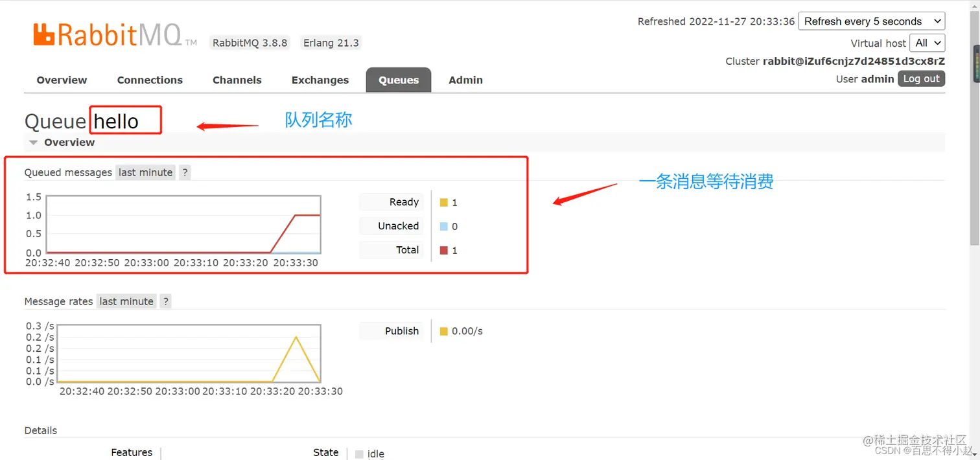Click the admin user name

pyautogui.click(x=878, y=79)
